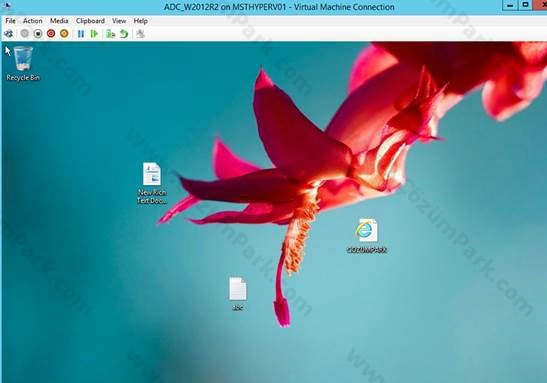
Task: Turn off the VM with black-square icon
Action: pos(38,33)
